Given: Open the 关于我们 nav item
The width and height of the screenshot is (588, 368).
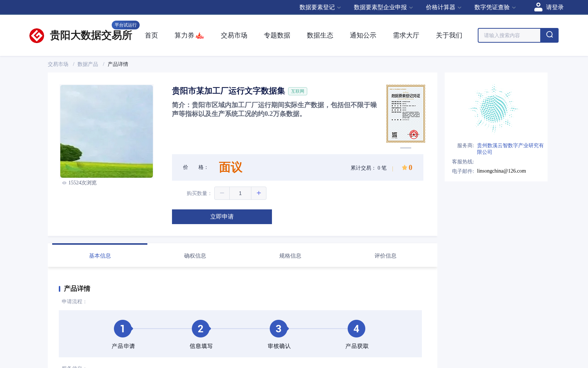Looking at the screenshot, I should (449, 35).
